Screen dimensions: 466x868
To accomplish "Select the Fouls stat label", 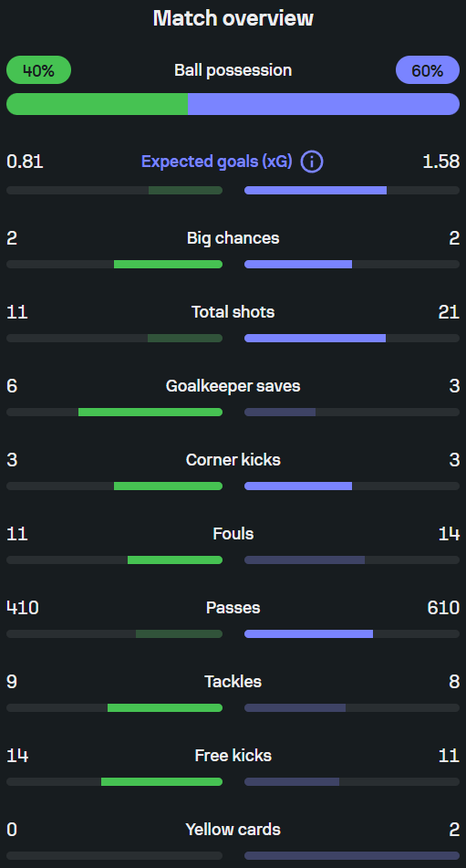I will (233, 534).
